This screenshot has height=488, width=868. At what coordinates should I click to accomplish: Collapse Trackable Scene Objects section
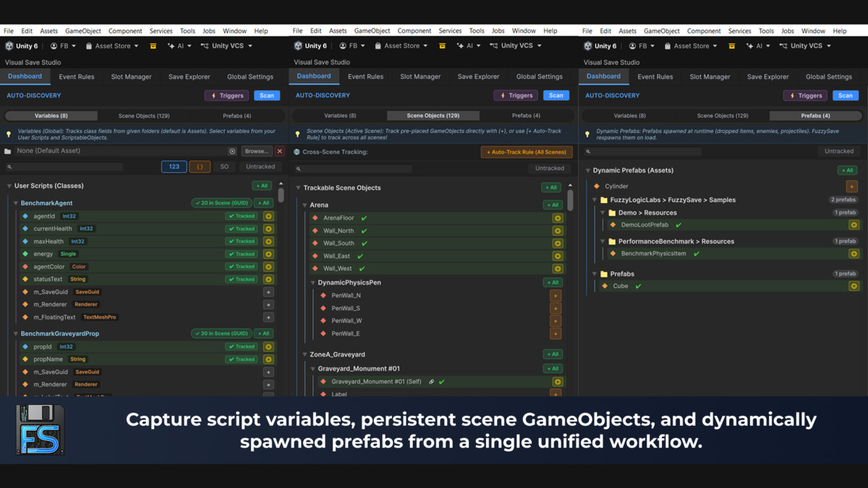point(298,188)
